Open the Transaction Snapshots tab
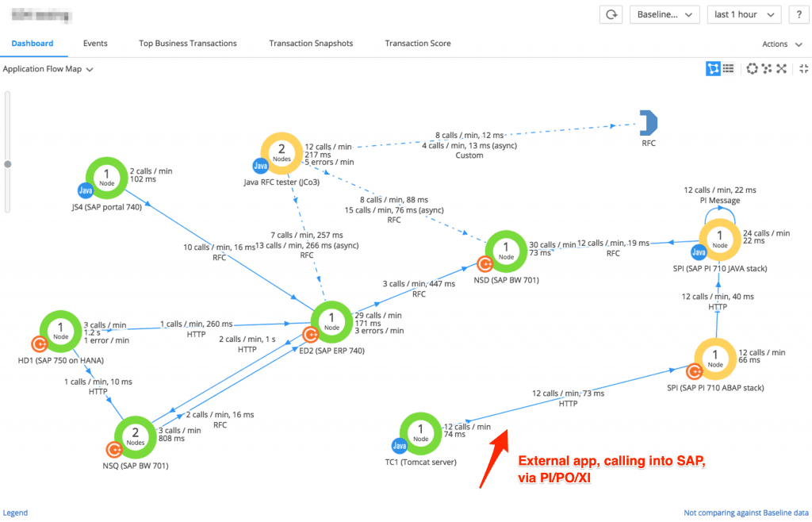 (311, 44)
